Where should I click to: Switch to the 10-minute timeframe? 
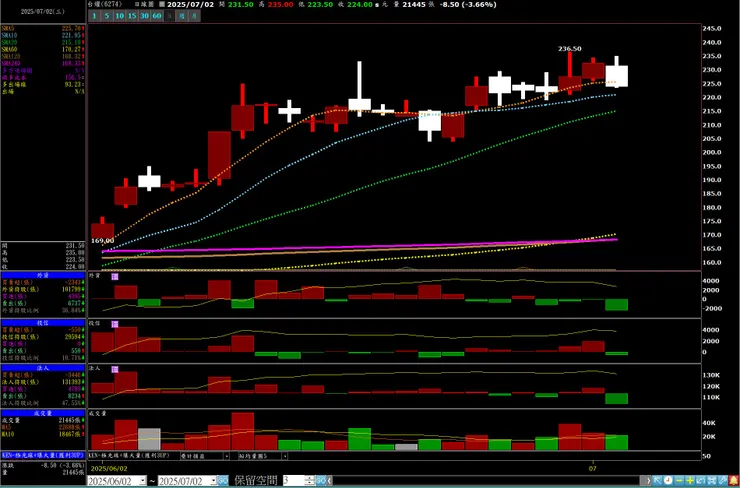point(119,16)
